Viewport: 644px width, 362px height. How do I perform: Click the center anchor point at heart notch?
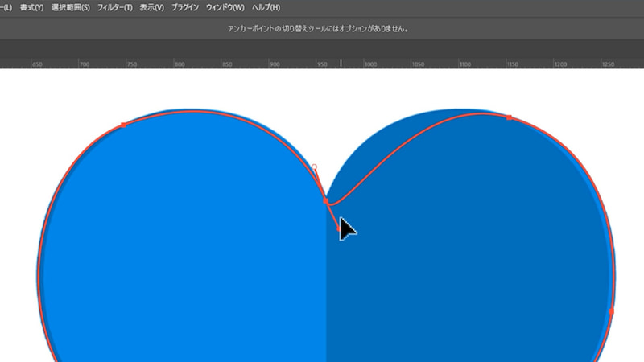(326, 200)
